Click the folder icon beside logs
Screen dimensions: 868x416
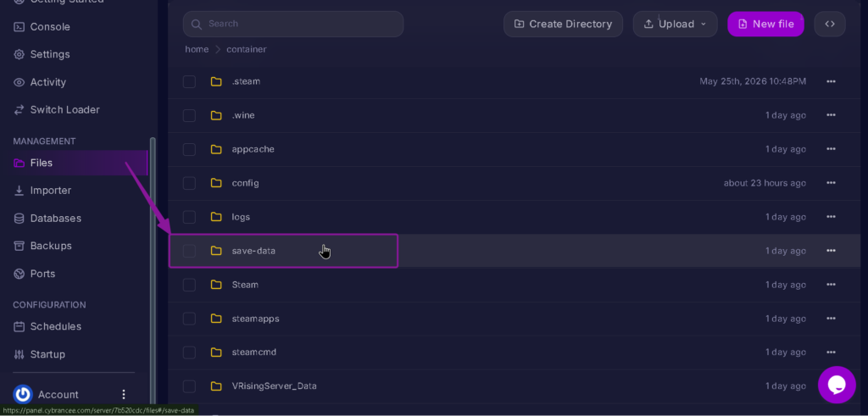tap(216, 217)
